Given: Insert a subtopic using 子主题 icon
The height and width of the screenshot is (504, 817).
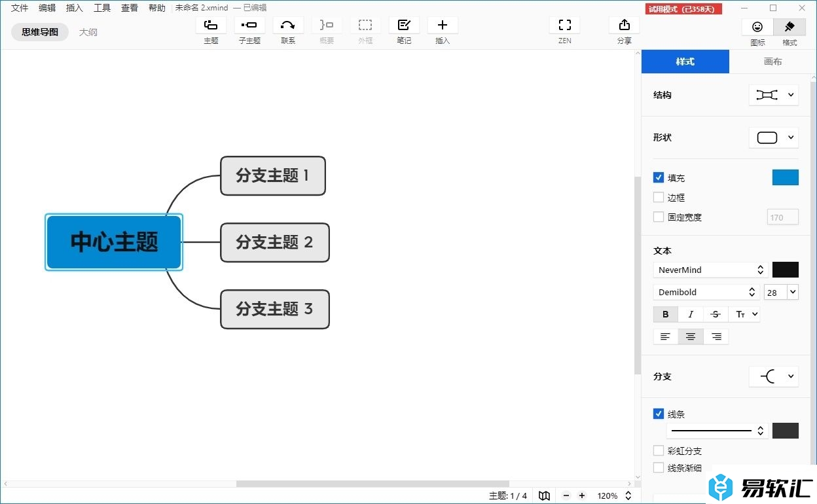Looking at the screenshot, I should coord(249,26).
